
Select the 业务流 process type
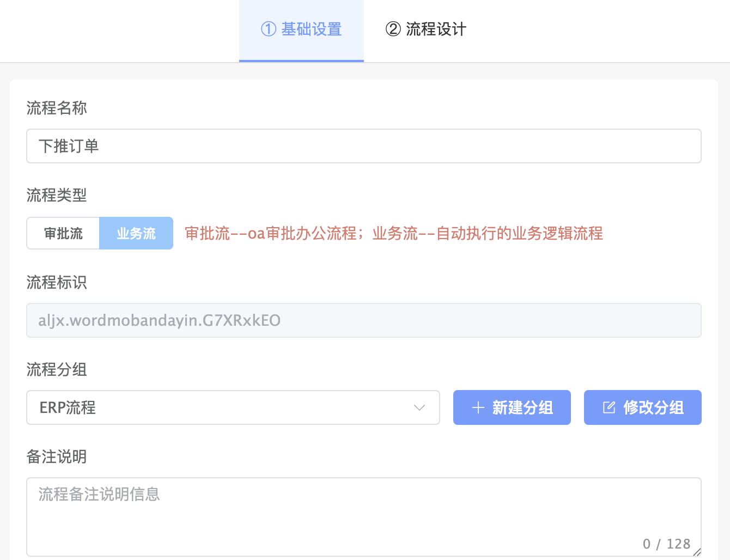pyautogui.click(x=136, y=233)
